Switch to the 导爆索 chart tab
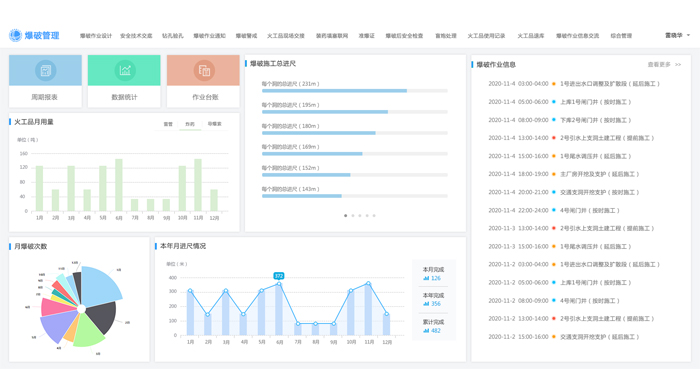 [x=214, y=124]
